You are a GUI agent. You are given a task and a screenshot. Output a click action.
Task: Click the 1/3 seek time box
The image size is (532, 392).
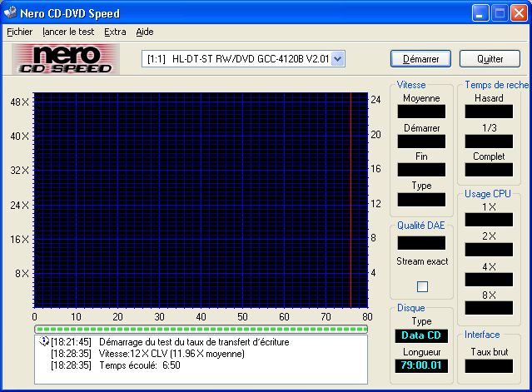(489, 141)
